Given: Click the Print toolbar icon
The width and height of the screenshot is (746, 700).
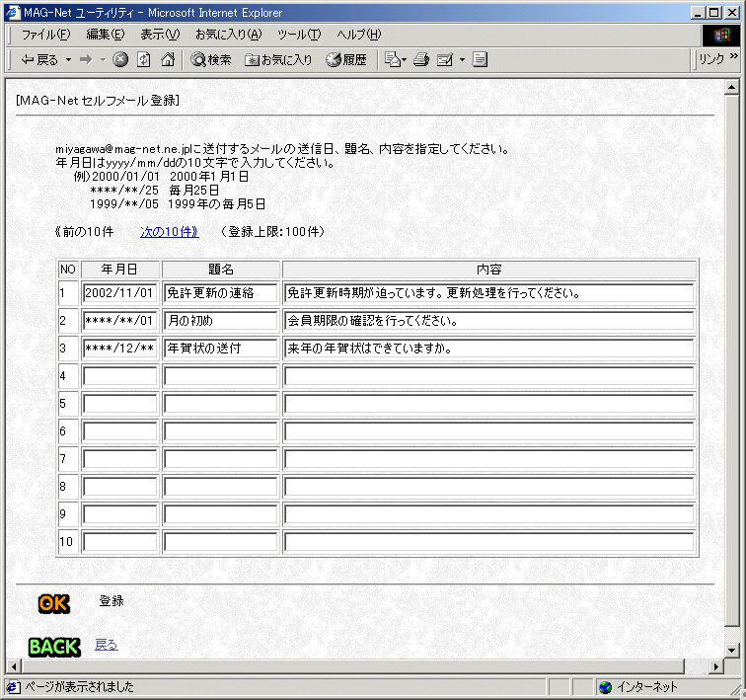Looking at the screenshot, I should (421, 60).
